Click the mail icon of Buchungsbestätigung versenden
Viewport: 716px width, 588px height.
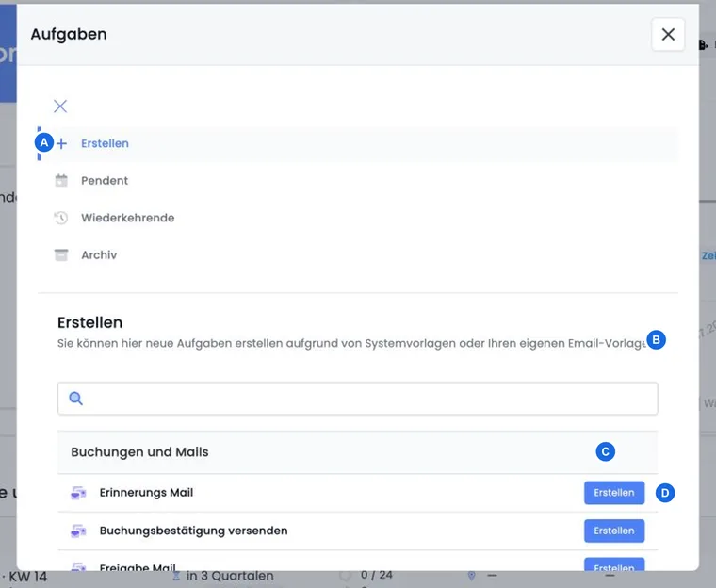78,531
